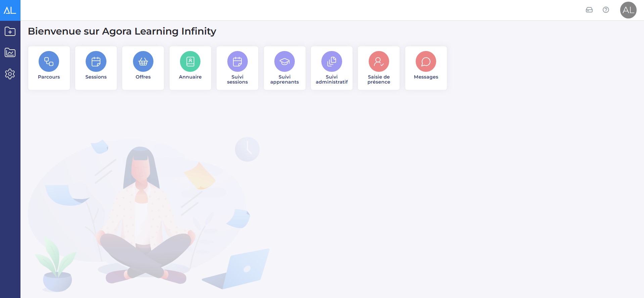Click the 'Saisie de présence' label
This screenshot has width=644, height=298.
click(x=379, y=79)
